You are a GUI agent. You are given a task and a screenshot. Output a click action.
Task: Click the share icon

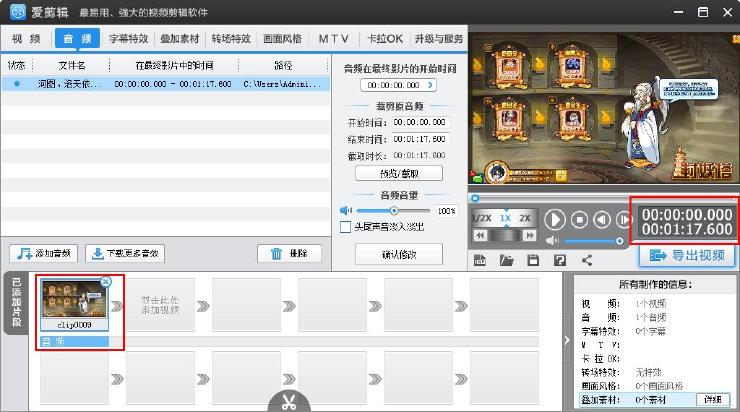tap(587, 260)
